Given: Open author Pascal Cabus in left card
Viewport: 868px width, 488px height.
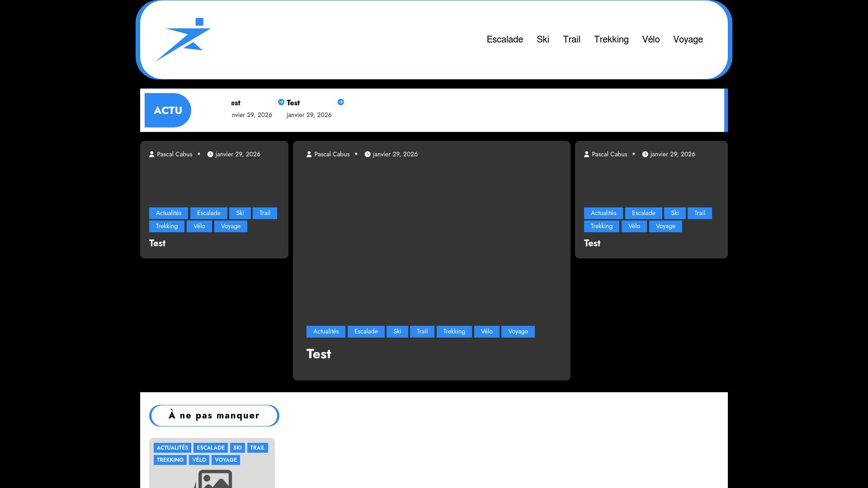Looking at the screenshot, I should tap(175, 154).
